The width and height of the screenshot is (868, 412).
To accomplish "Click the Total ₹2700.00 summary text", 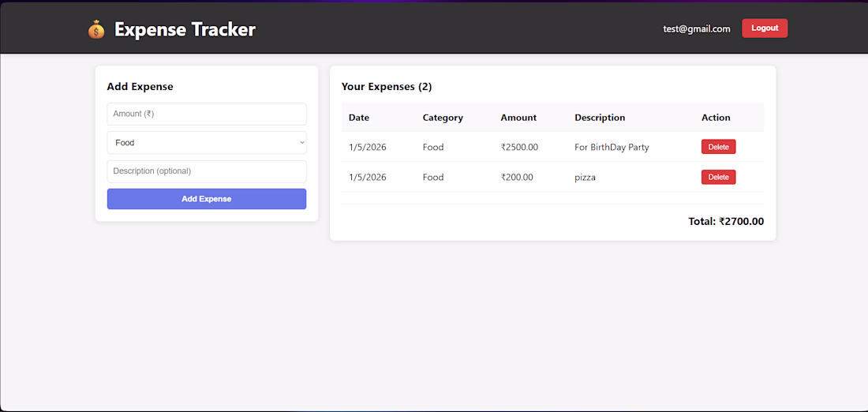I will coord(725,222).
